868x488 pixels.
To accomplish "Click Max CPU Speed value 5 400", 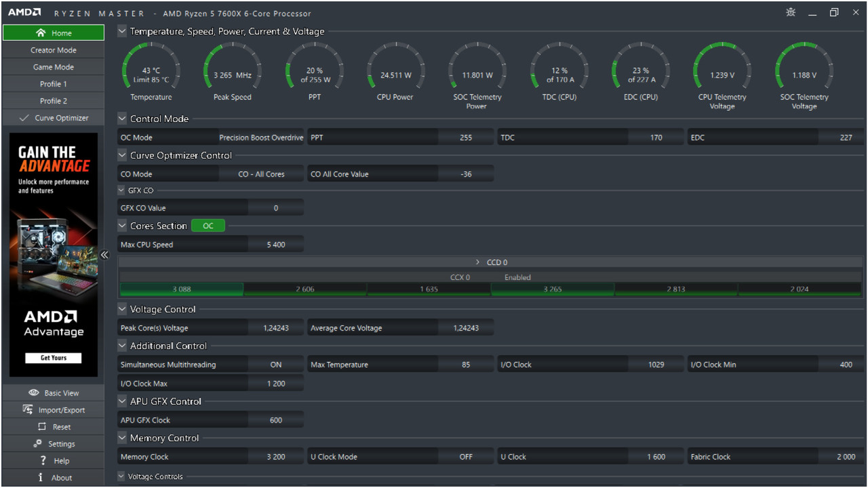I will point(276,245).
